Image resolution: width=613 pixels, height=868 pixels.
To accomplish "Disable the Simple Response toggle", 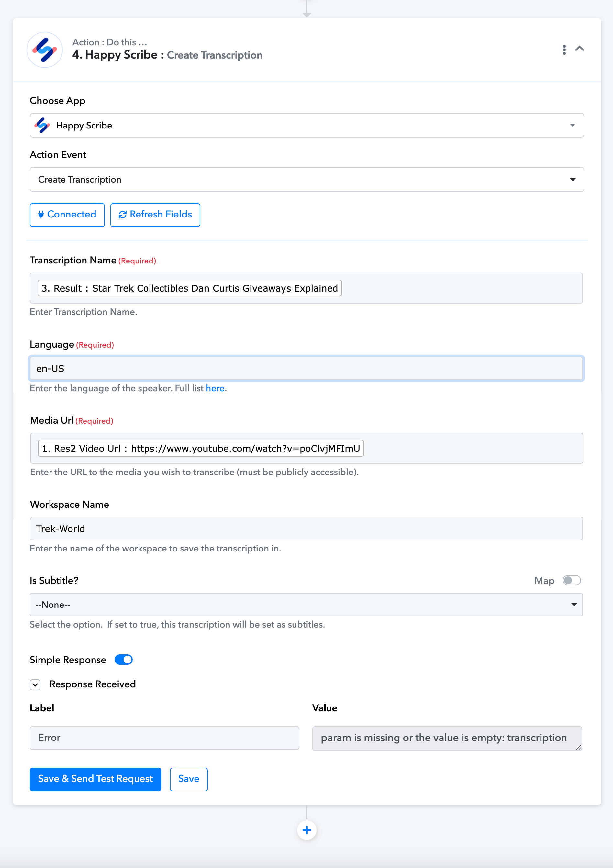I will click(124, 660).
